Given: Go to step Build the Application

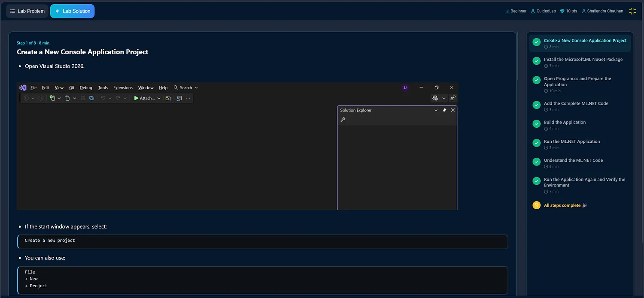Looking at the screenshot, I should (x=580, y=125).
